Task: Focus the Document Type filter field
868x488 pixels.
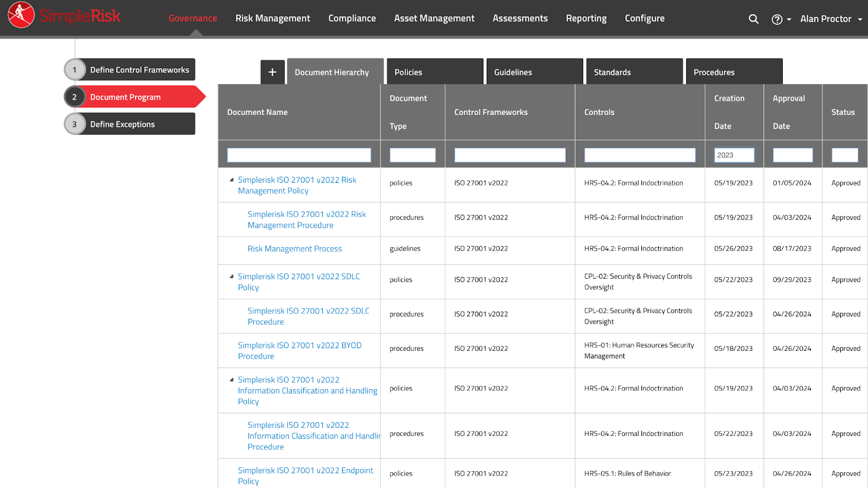Action: [412, 155]
